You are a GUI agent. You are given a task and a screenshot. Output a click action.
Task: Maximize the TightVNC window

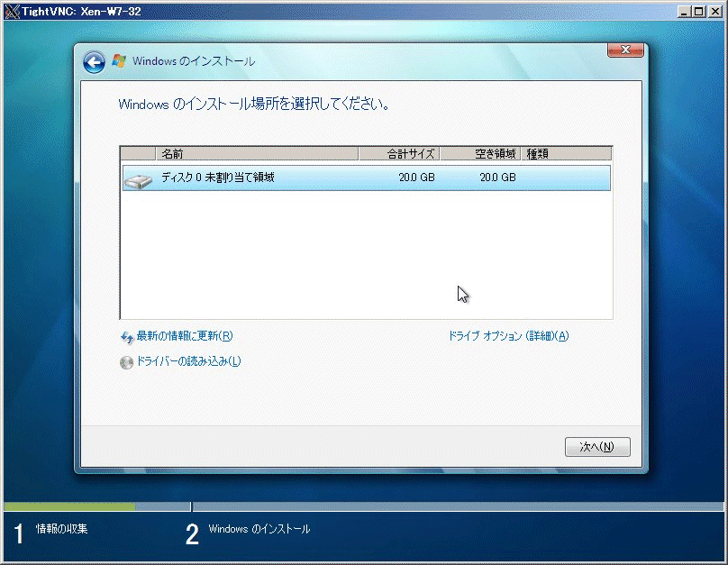coord(698,12)
